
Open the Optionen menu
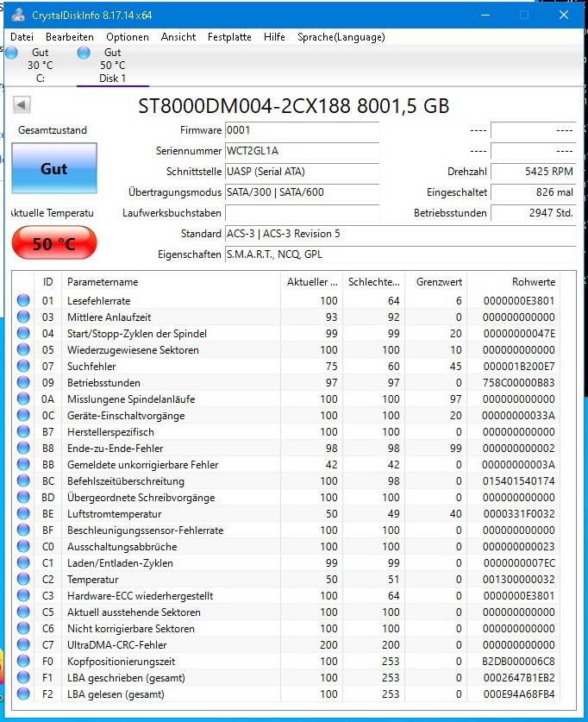pyautogui.click(x=128, y=37)
